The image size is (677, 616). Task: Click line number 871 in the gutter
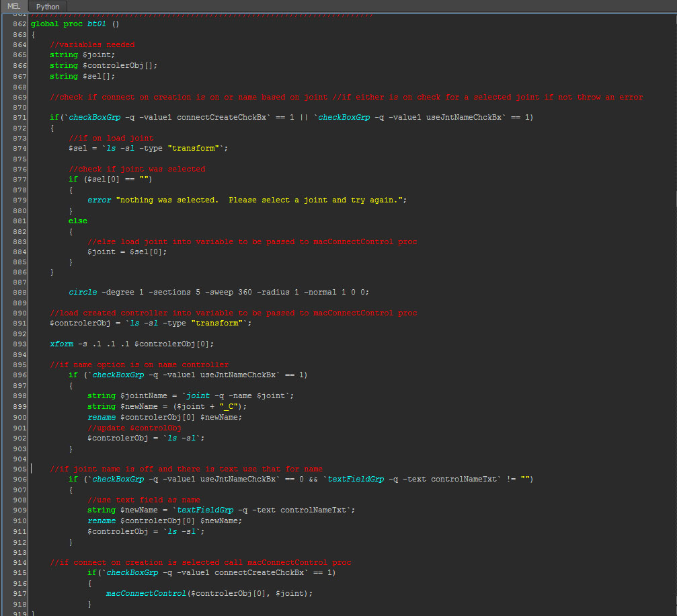tap(19, 118)
